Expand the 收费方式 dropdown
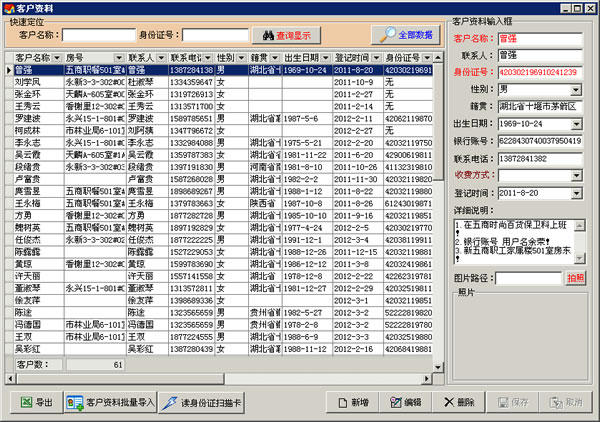Screen dimensions: 600x422 [x=576, y=176]
